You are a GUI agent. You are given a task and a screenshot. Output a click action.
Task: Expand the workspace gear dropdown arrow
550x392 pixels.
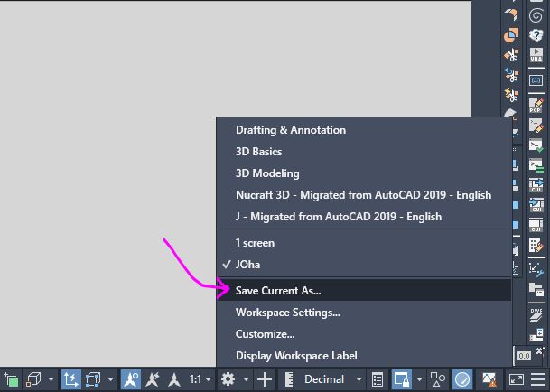tap(247, 379)
